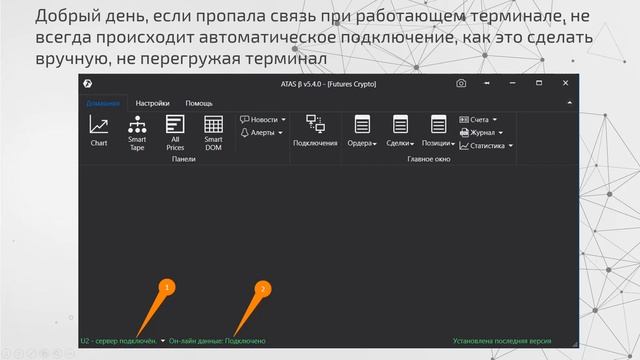Click the Позиции positions icon
The width and height of the screenshot is (640, 360).
pyautogui.click(x=438, y=124)
